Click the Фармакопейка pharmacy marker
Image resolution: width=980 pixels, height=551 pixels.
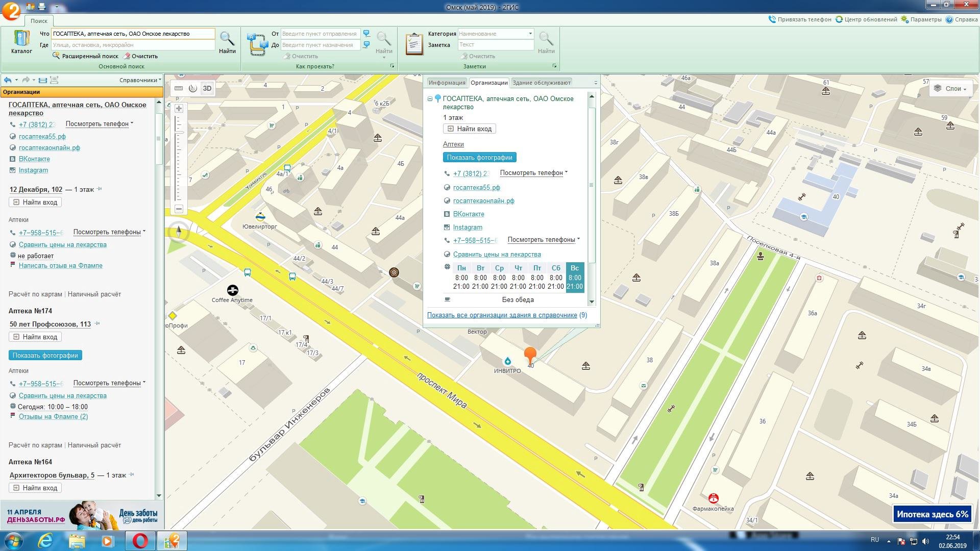pos(714,498)
